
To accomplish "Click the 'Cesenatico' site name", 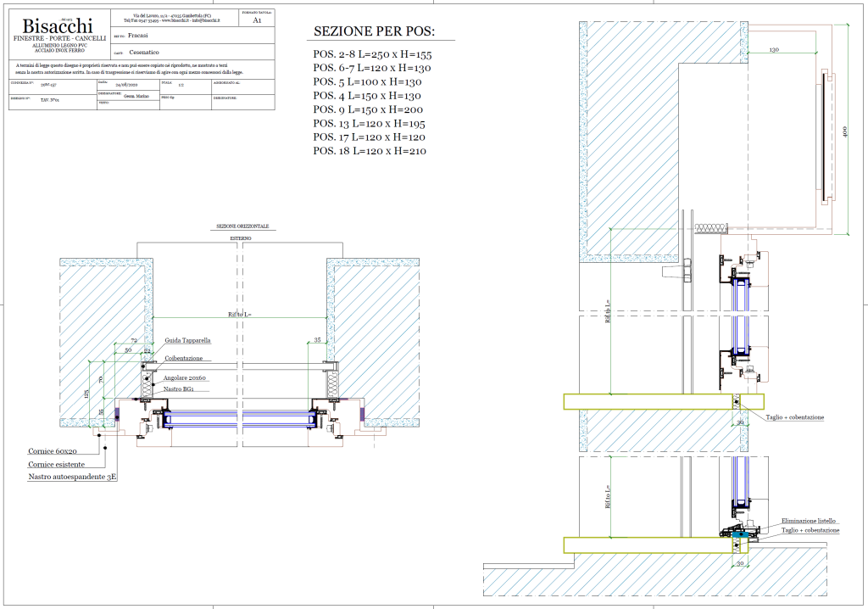I will 144,52.
